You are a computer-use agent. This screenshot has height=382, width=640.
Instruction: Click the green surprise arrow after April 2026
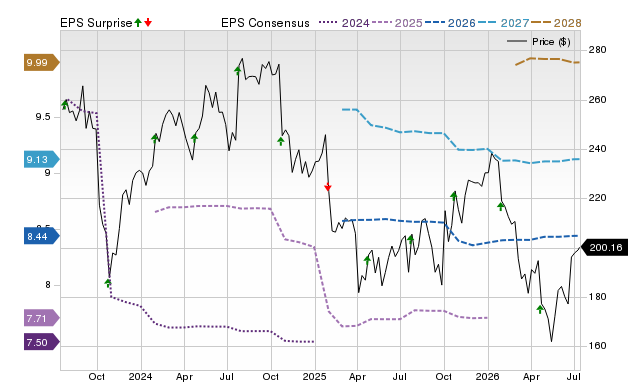click(540, 309)
